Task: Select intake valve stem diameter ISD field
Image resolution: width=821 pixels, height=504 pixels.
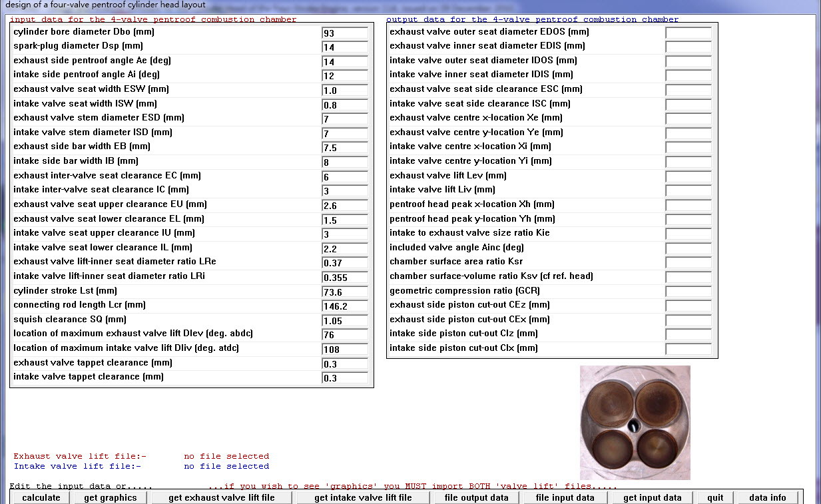Action: click(345, 134)
